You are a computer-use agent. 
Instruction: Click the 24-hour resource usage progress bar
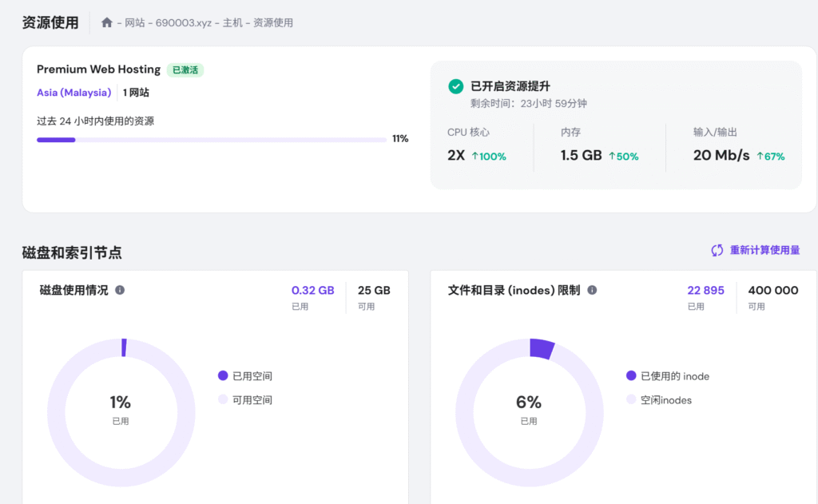[x=212, y=140]
